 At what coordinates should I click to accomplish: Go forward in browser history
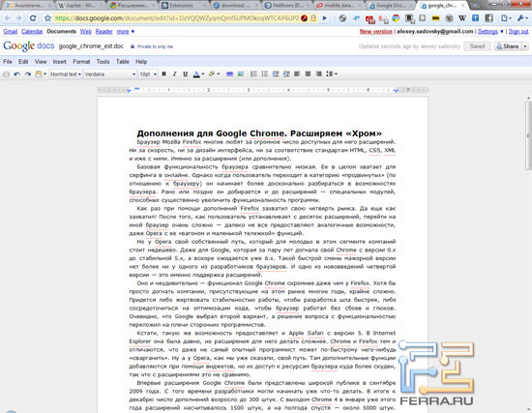[x=19, y=18]
